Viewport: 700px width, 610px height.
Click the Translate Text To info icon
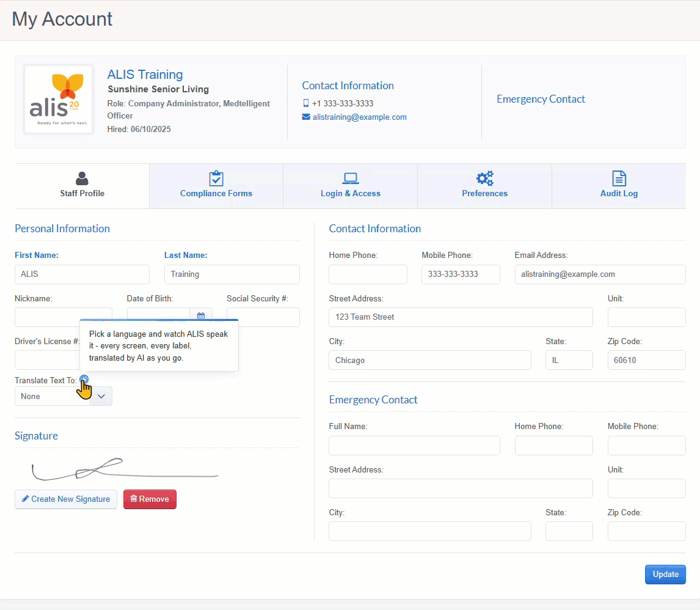pos(84,380)
